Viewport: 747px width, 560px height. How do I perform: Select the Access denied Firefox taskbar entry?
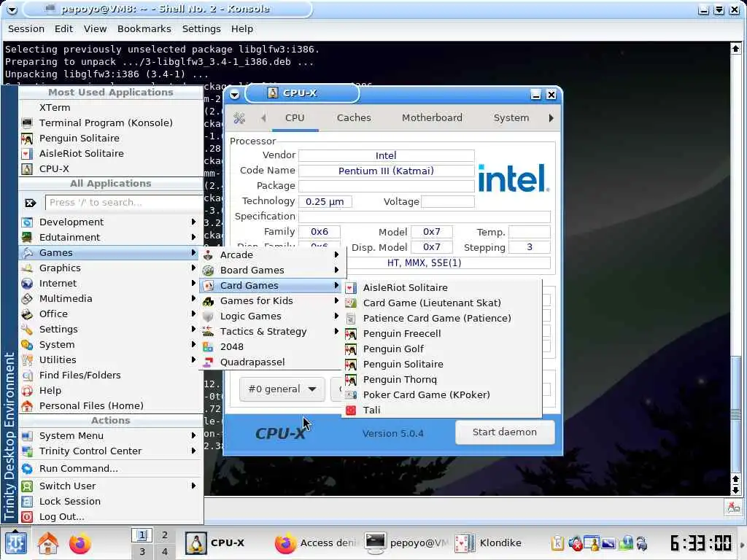pyautogui.click(x=315, y=542)
